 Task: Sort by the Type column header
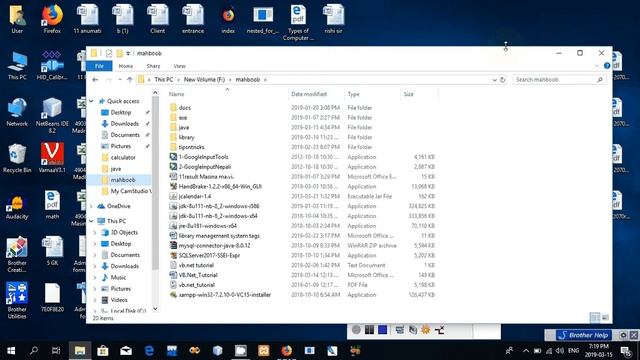point(353,94)
